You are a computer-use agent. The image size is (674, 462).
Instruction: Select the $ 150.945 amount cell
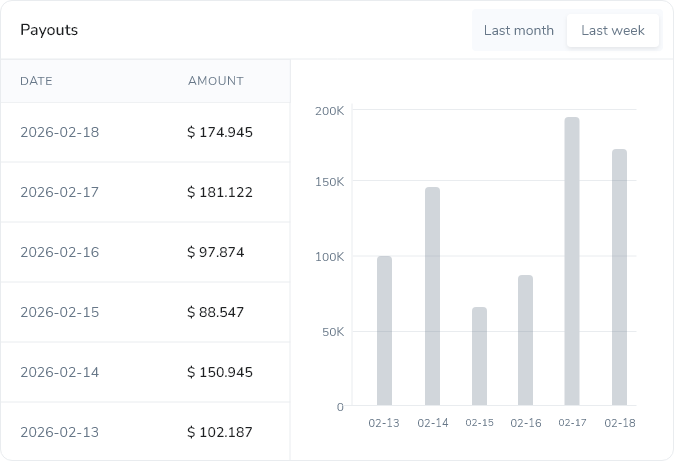click(220, 372)
